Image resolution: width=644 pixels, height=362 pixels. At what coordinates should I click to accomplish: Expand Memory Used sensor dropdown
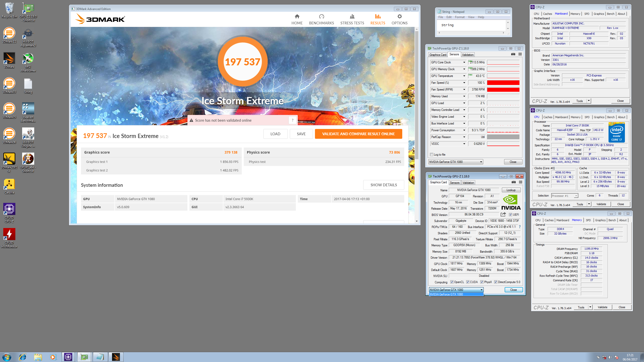point(464,96)
